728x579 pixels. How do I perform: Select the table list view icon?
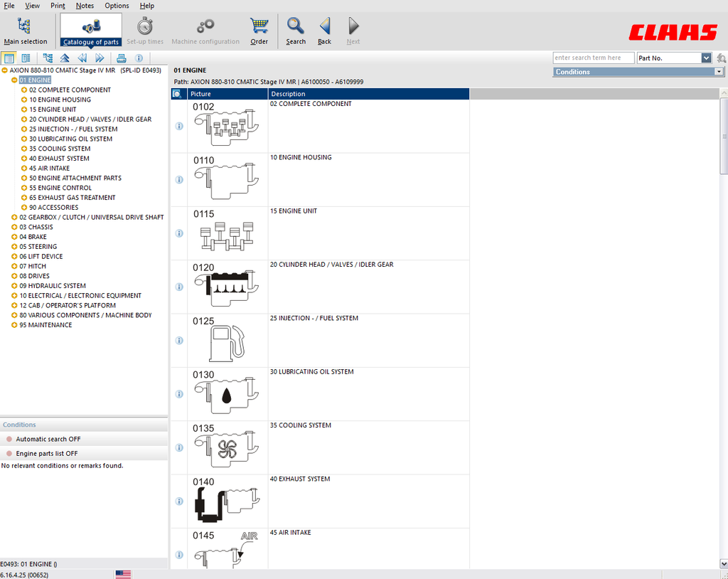coord(9,58)
